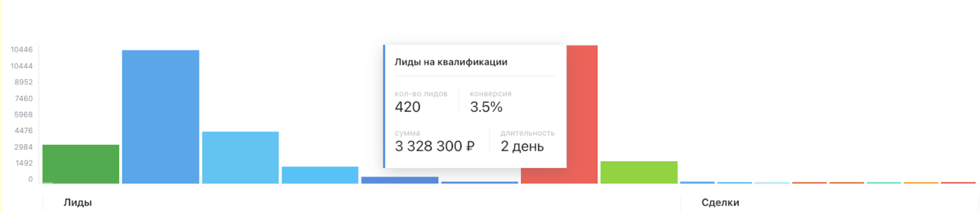Viewport: 980px width, 211px height.
Task: Switch to the Сделки section tab
Action: [x=720, y=203]
